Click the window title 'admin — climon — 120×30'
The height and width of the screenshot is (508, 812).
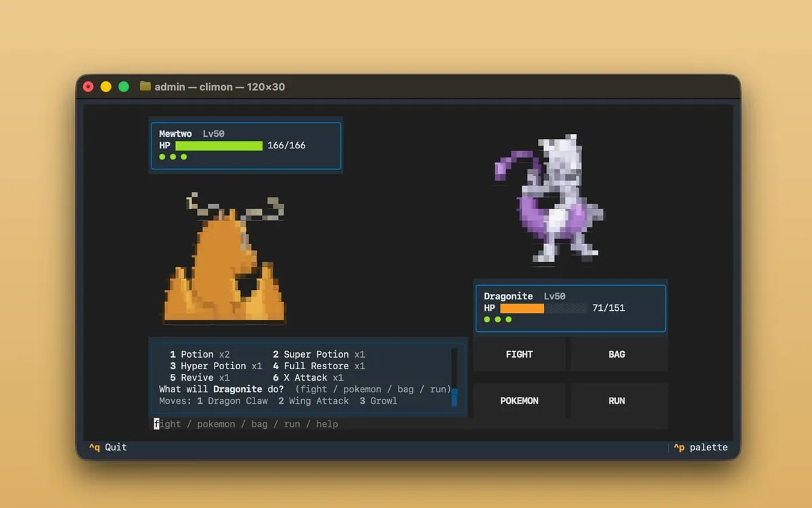219,87
